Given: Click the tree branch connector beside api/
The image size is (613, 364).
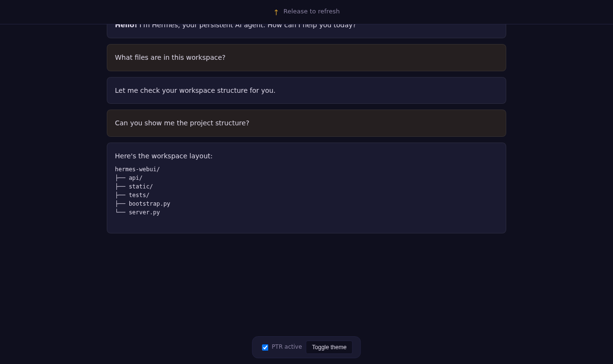Looking at the screenshot, I should click(x=120, y=178).
